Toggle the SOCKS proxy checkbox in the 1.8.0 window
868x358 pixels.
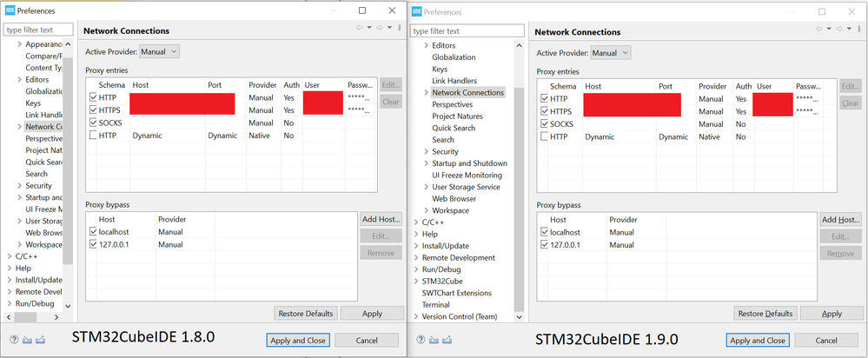[x=93, y=123]
